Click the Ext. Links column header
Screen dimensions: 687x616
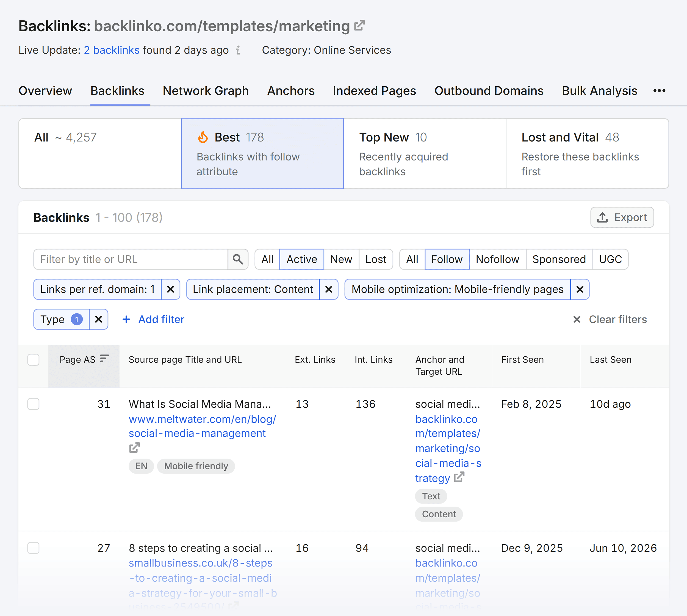[315, 360]
